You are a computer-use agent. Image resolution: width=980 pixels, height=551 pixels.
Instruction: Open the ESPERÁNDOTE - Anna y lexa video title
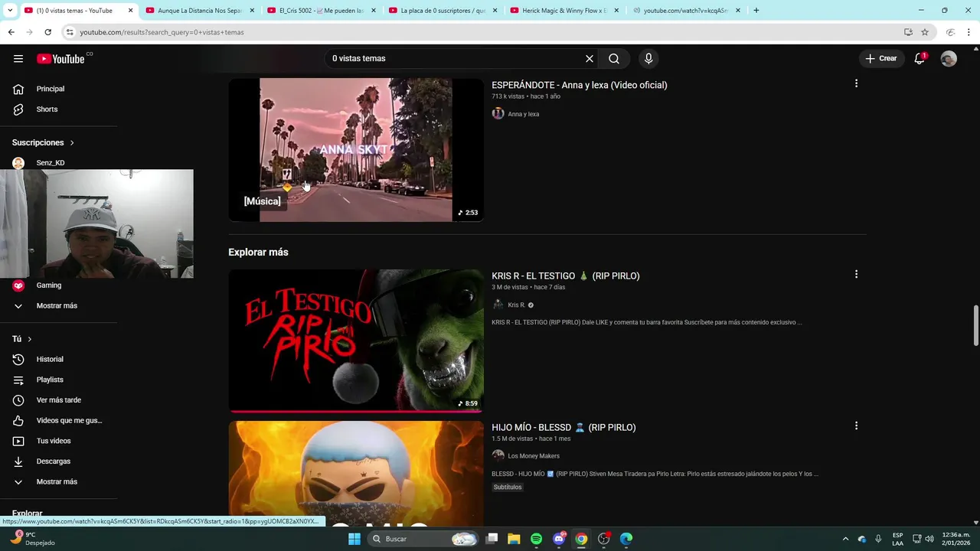click(x=580, y=85)
